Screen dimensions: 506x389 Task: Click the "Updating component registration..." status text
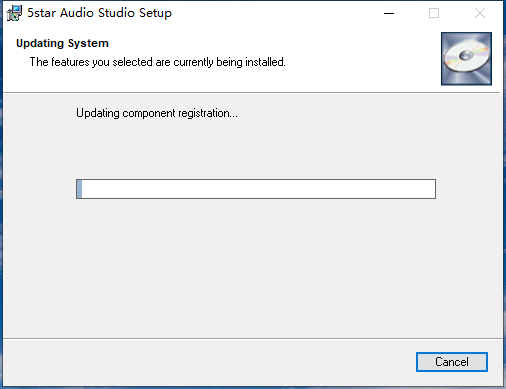click(157, 113)
